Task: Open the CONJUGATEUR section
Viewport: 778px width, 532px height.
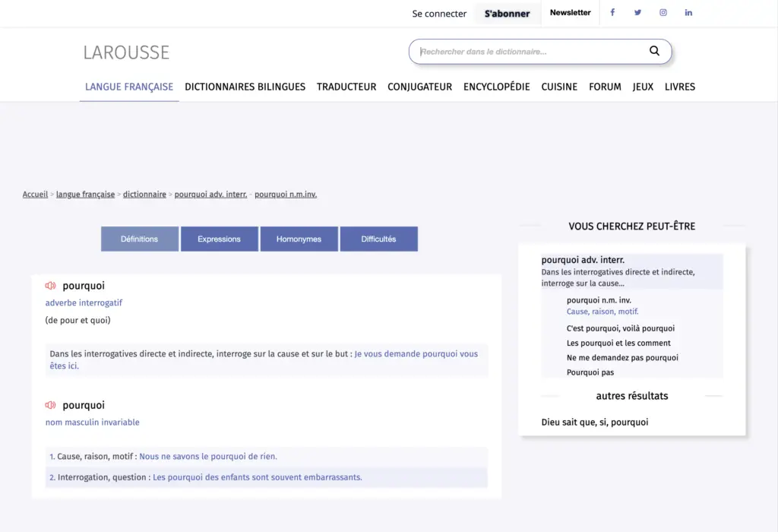Action: point(419,87)
